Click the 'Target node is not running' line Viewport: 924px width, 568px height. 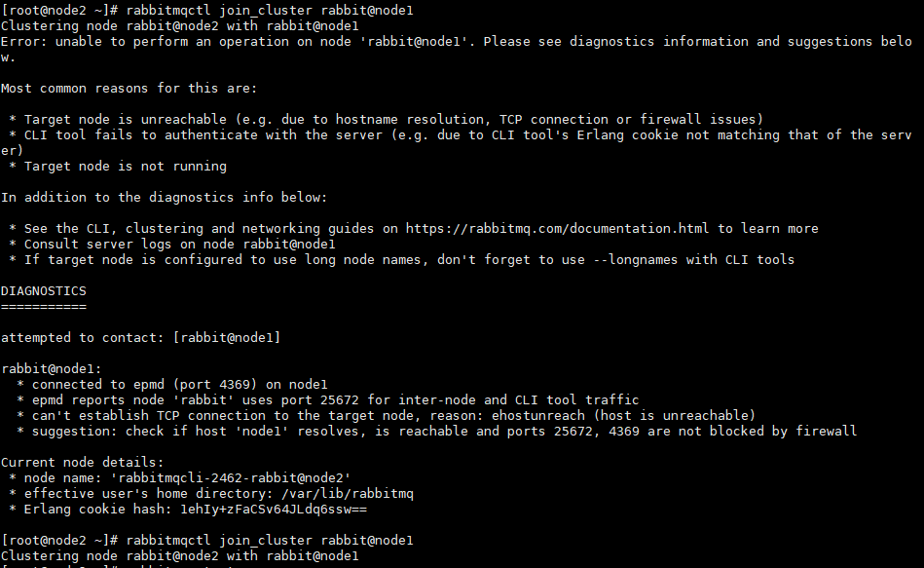[117, 166]
